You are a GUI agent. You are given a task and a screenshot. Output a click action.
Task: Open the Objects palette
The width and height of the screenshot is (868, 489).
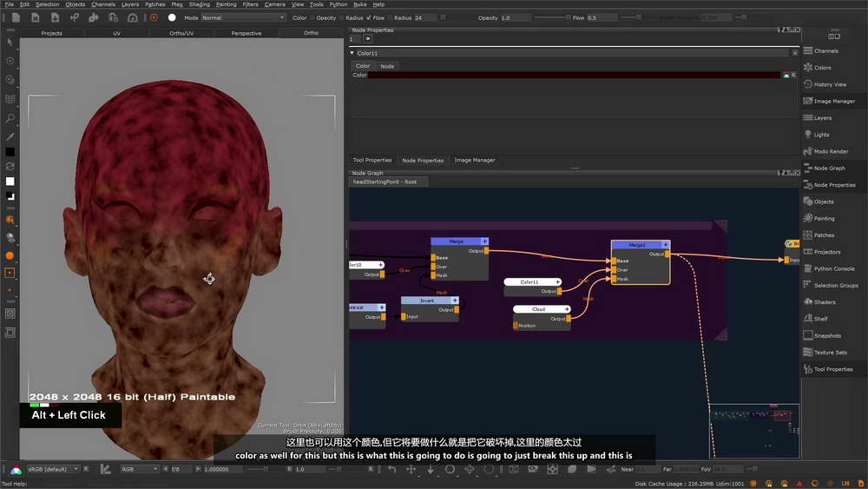[824, 202]
